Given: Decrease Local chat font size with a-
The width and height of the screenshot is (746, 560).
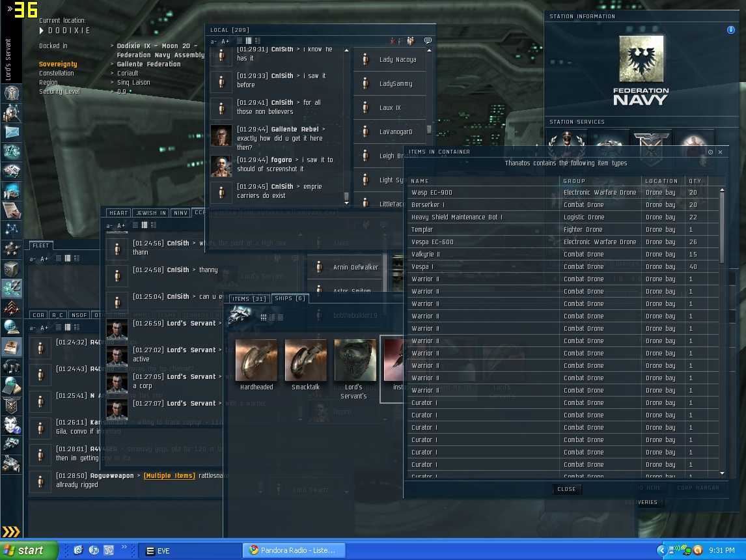Looking at the screenshot, I should pyautogui.click(x=214, y=42).
